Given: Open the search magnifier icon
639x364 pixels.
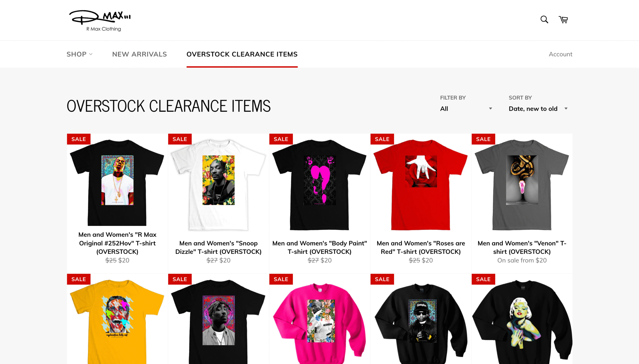Looking at the screenshot, I should [544, 19].
